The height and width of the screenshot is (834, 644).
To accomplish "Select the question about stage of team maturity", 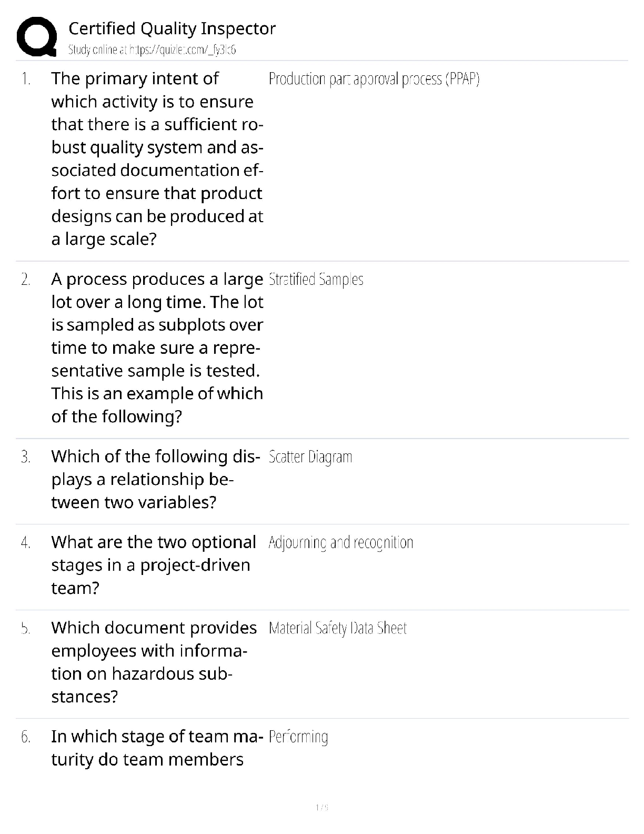I will [x=156, y=748].
